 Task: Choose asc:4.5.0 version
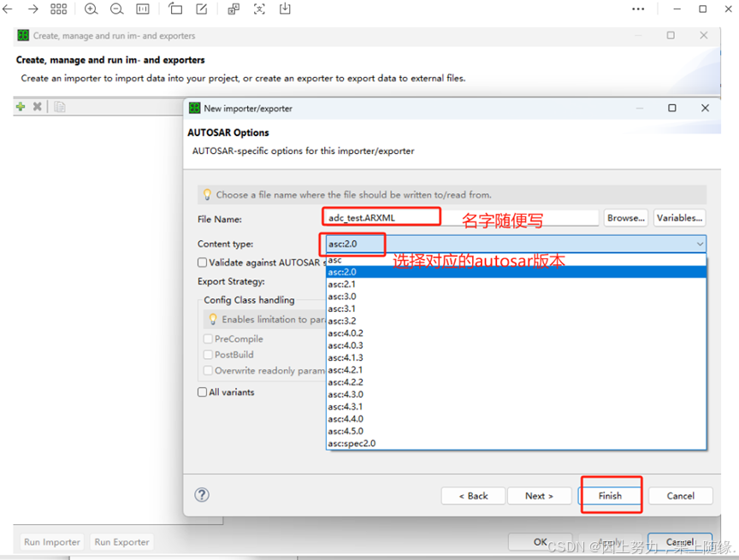click(516, 431)
